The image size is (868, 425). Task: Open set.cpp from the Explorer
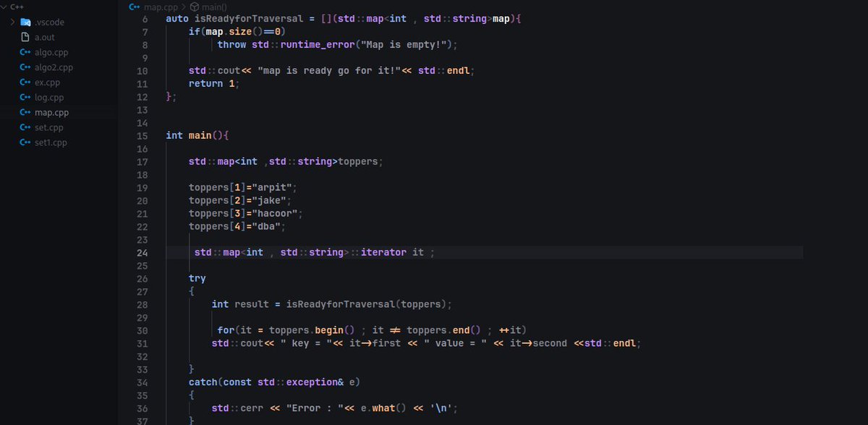point(48,127)
